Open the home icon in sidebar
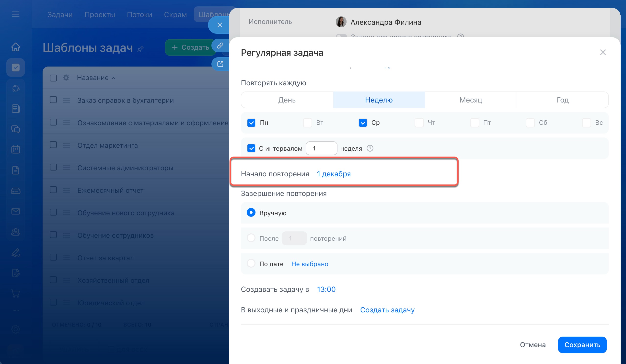The height and width of the screenshot is (364, 626). 16,47
